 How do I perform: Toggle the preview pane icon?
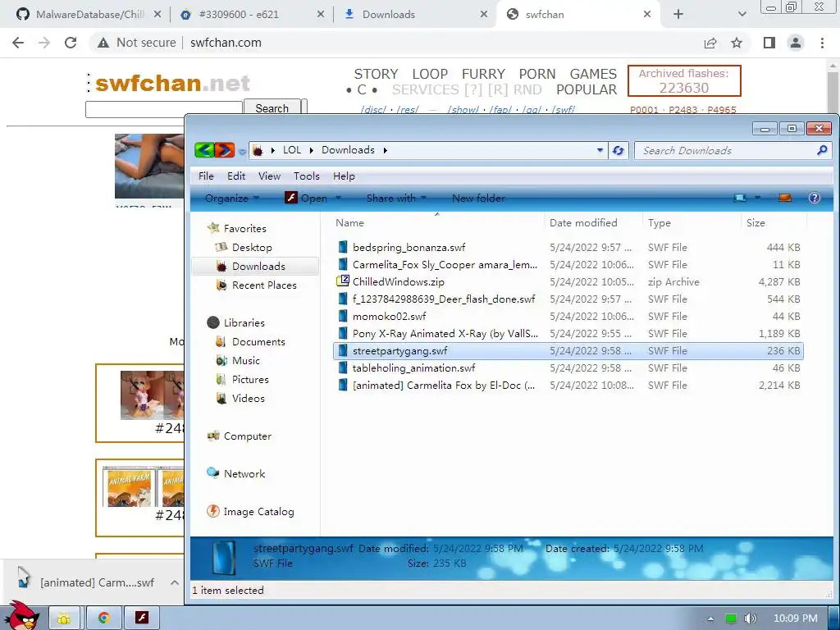785,199
